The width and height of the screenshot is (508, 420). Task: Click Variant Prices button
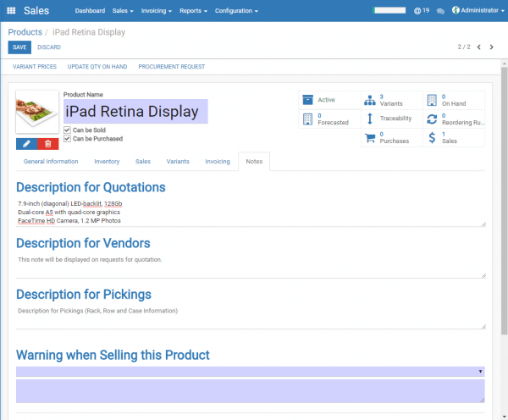coord(35,67)
